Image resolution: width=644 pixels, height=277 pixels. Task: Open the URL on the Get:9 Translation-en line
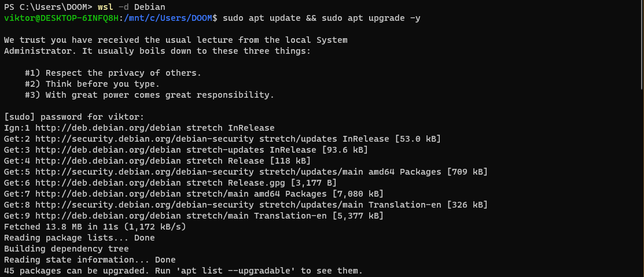point(108,216)
